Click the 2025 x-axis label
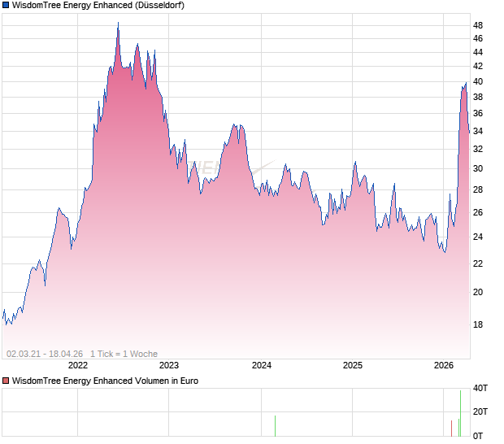Screen dimensions: 504x444 (x=352, y=365)
